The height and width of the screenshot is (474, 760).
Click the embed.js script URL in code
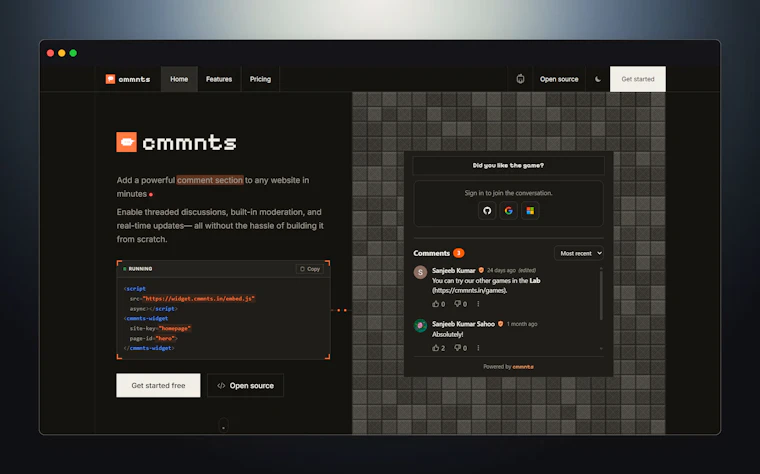pos(199,299)
